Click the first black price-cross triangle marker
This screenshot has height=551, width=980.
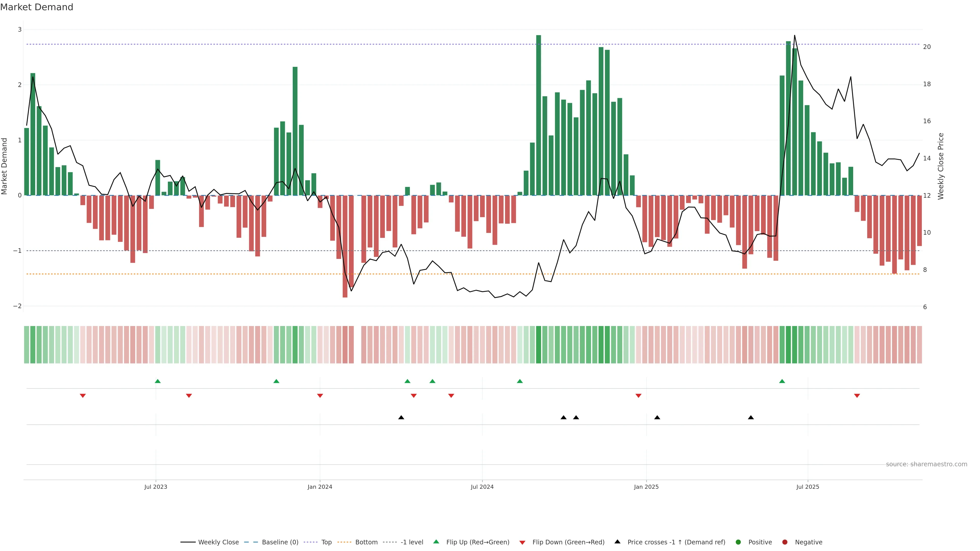pyautogui.click(x=401, y=418)
